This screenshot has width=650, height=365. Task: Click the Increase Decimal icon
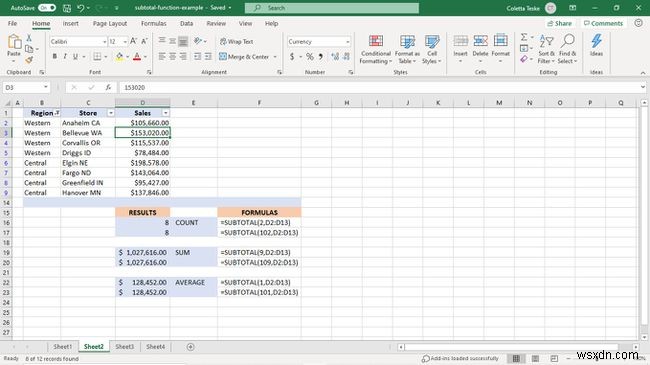[x=335, y=56]
